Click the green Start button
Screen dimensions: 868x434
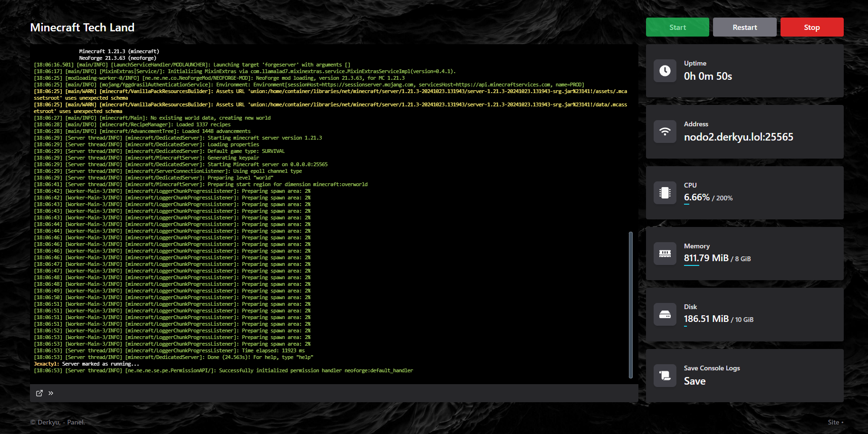click(x=677, y=27)
